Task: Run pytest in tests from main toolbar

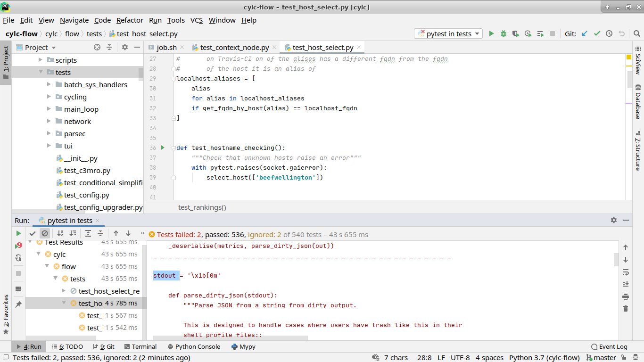Action: pos(491,33)
